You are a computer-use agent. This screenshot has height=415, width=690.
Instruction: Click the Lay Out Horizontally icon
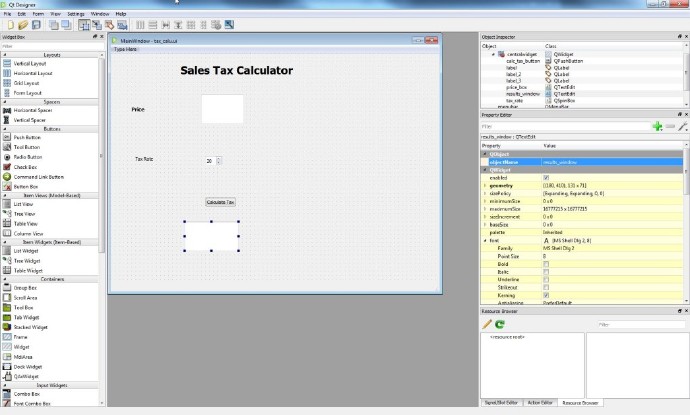click(140, 25)
